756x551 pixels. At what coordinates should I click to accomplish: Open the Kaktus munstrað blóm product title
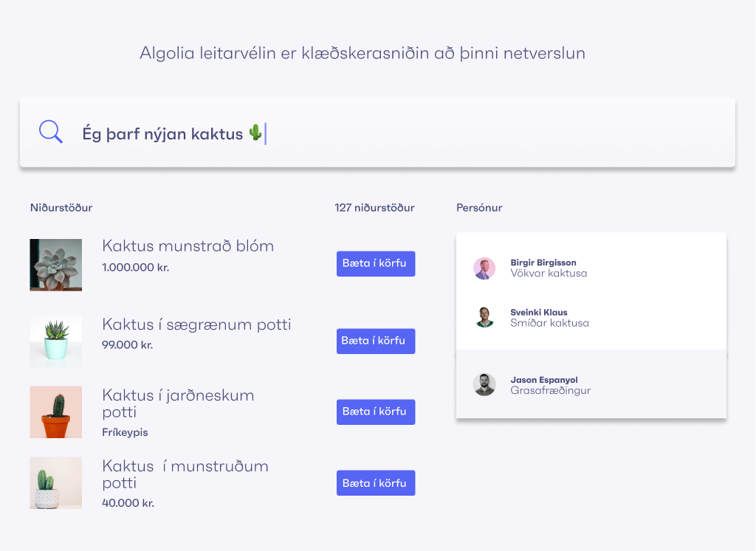[x=188, y=246]
